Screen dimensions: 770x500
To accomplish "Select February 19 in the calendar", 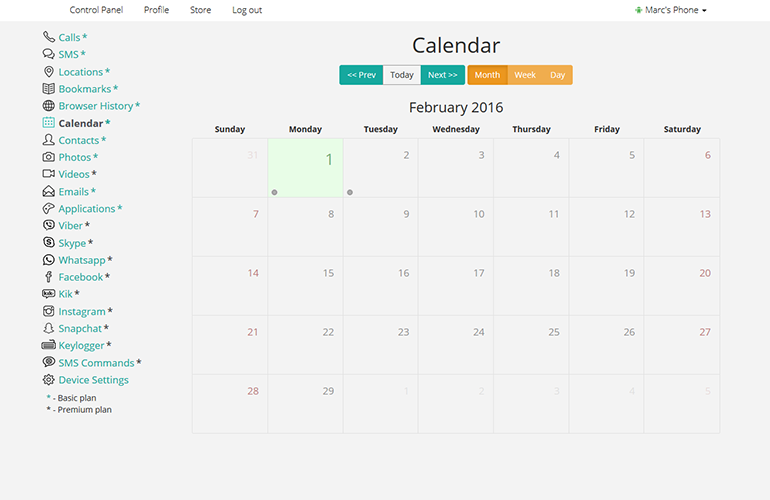I will [x=606, y=286].
